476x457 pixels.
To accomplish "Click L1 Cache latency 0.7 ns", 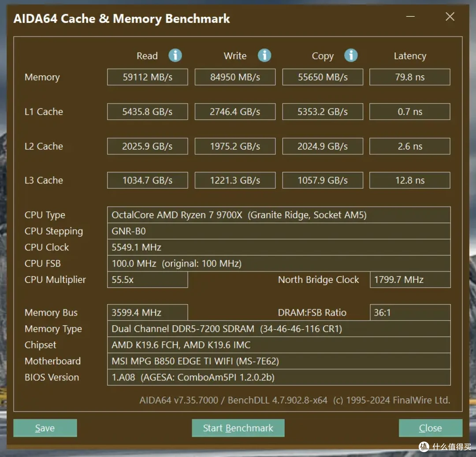I will pyautogui.click(x=410, y=111).
